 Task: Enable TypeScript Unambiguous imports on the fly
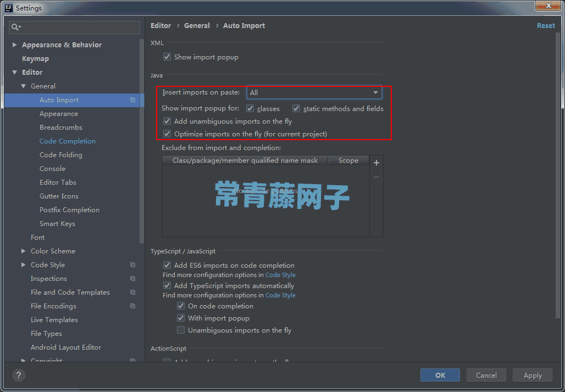pyautogui.click(x=181, y=330)
